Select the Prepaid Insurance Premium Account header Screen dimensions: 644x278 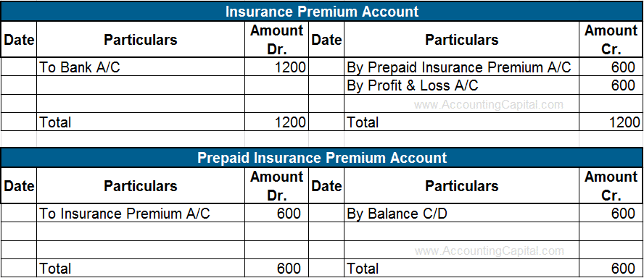pos(322,157)
